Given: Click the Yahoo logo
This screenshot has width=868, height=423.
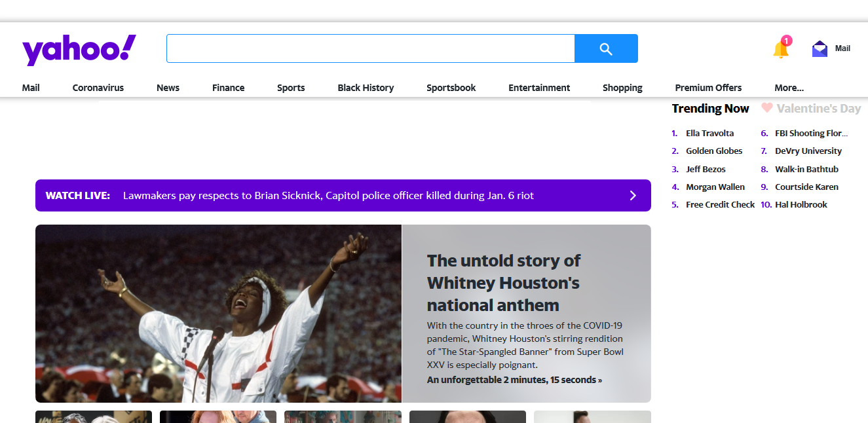Looking at the screenshot, I should (x=79, y=50).
